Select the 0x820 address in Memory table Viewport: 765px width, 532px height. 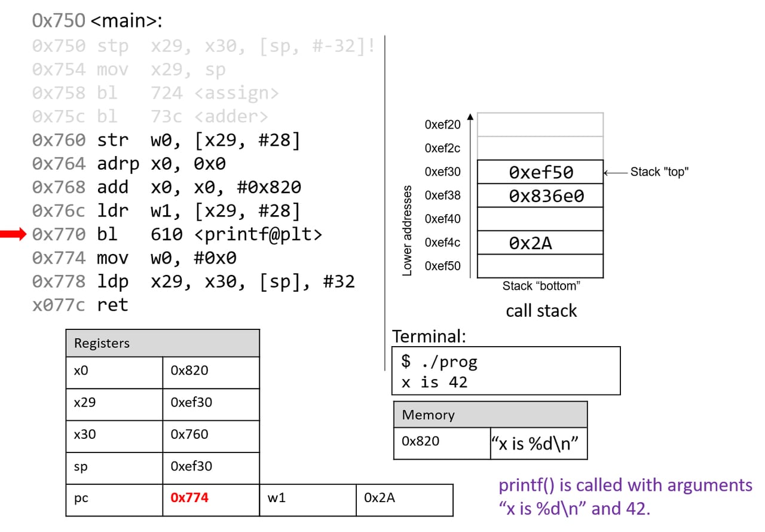pos(421,442)
